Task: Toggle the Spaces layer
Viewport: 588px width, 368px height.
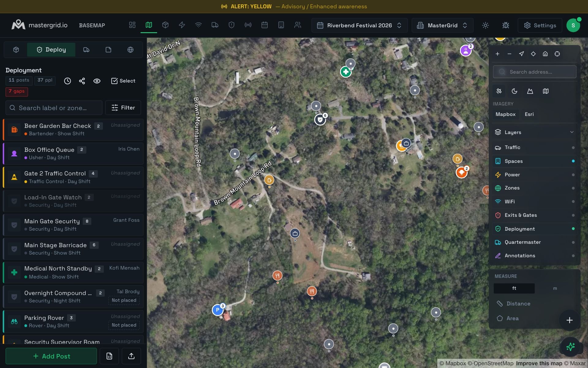Action: tap(534, 161)
